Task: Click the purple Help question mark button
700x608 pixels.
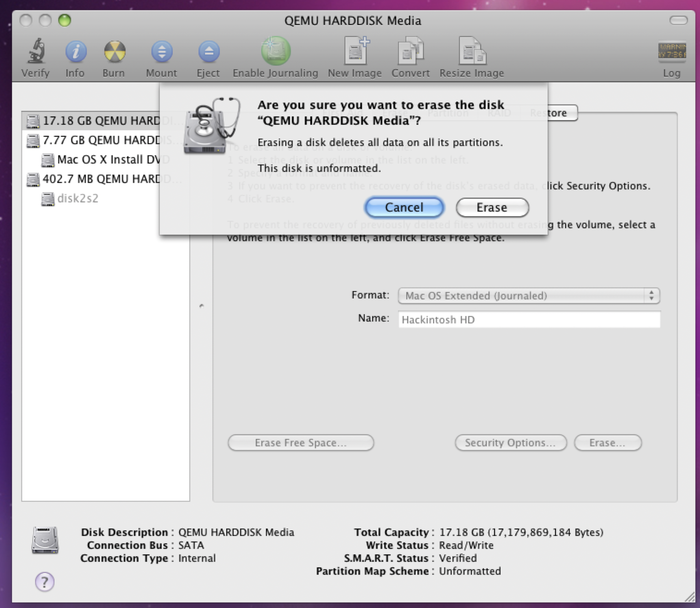Action: point(45,582)
